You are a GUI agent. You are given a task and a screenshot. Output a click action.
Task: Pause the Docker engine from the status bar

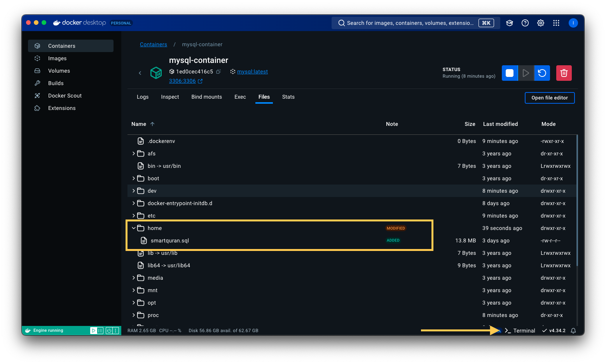coord(100,331)
